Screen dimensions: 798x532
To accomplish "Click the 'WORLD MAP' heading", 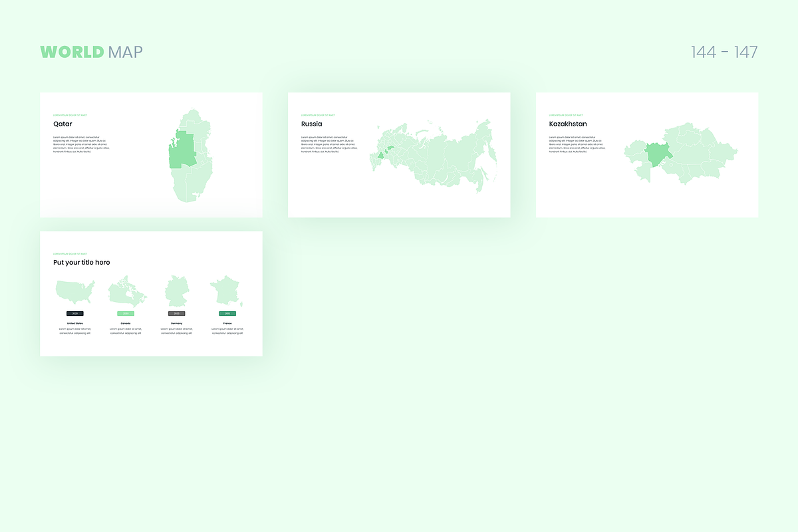I will coord(91,52).
